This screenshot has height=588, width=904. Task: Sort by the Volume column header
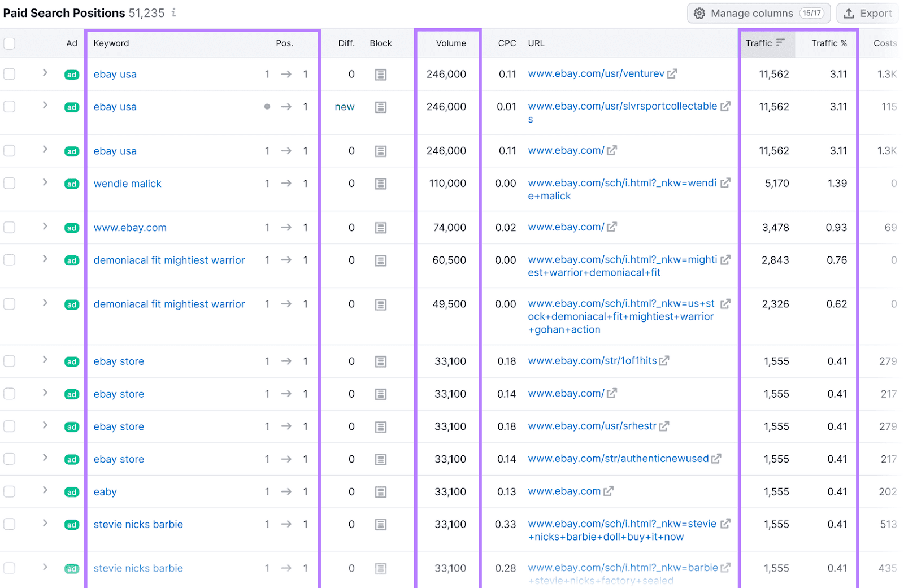coord(451,43)
